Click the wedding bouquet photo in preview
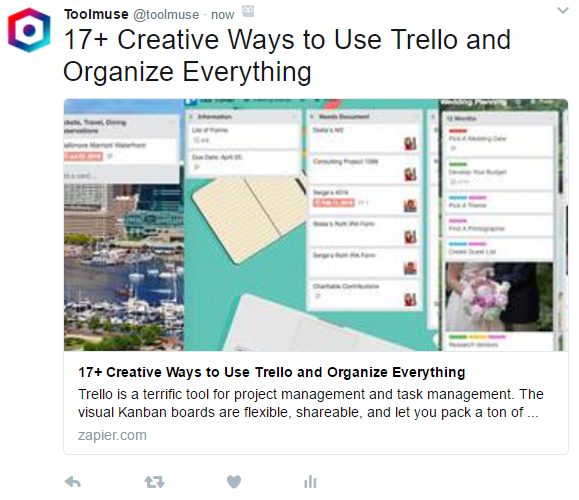Viewport: 579px width, 500px height. coord(499,297)
